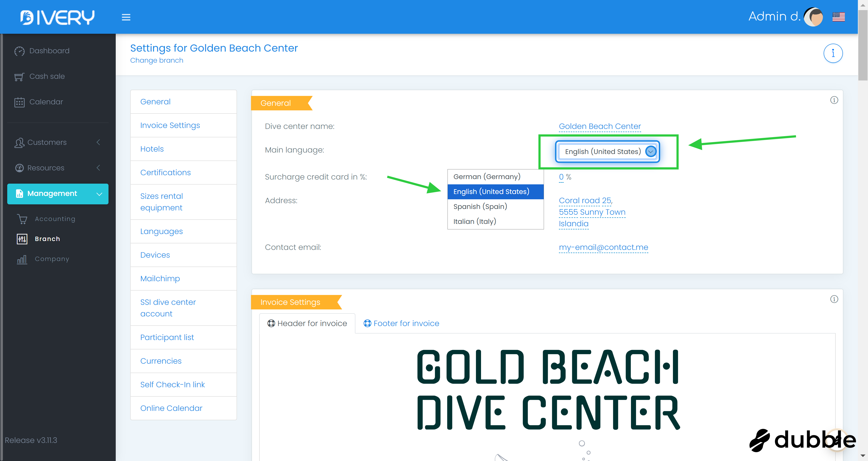This screenshot has height=461, width=868.
Task: Open Calendar in the sidebar
Action: tap(46, 102)
